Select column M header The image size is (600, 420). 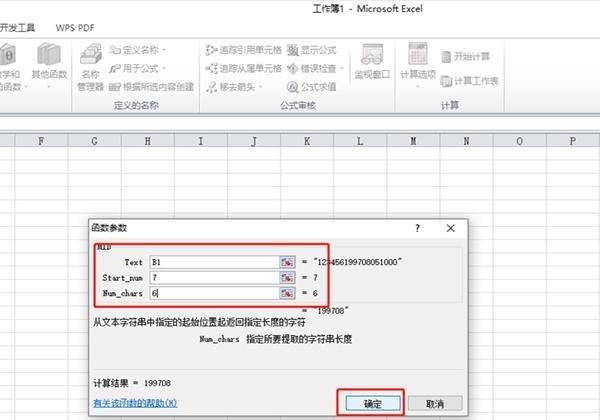tap(413, 141)
